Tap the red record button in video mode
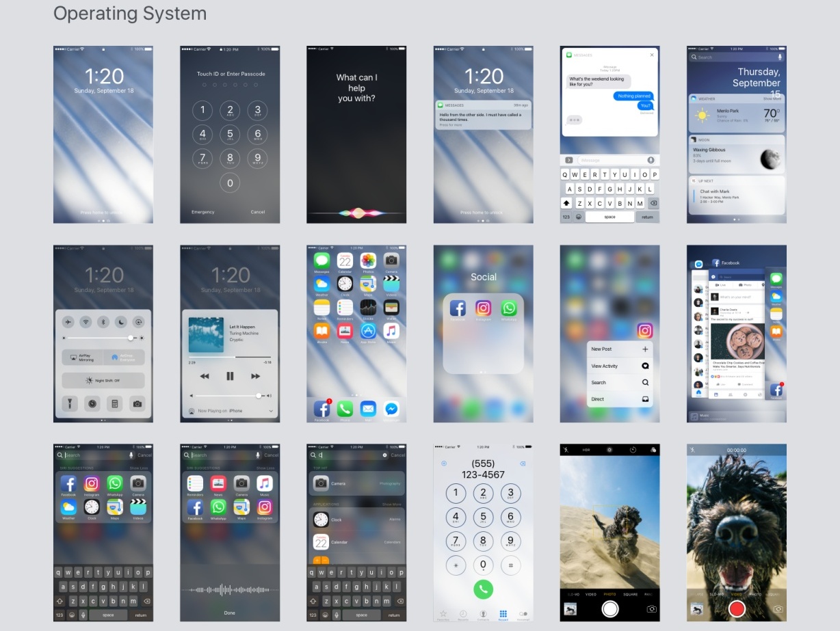The width and height of the screenshot is (840, 631). tap(736, 608)
